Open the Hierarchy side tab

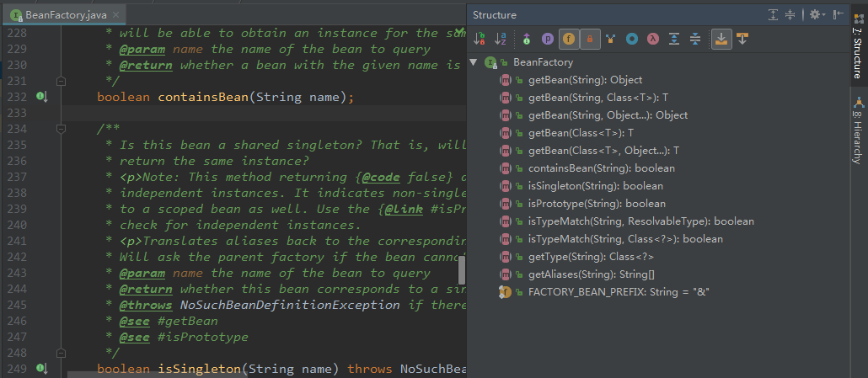(x=857, y=135)
